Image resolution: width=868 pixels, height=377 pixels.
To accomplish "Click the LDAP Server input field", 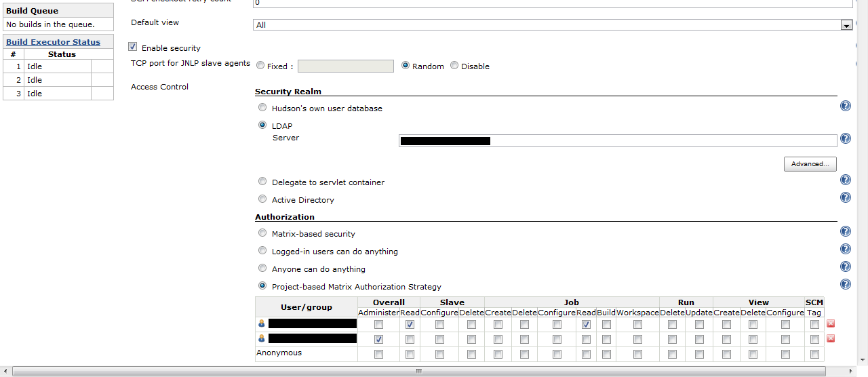I will click(617, 141).
